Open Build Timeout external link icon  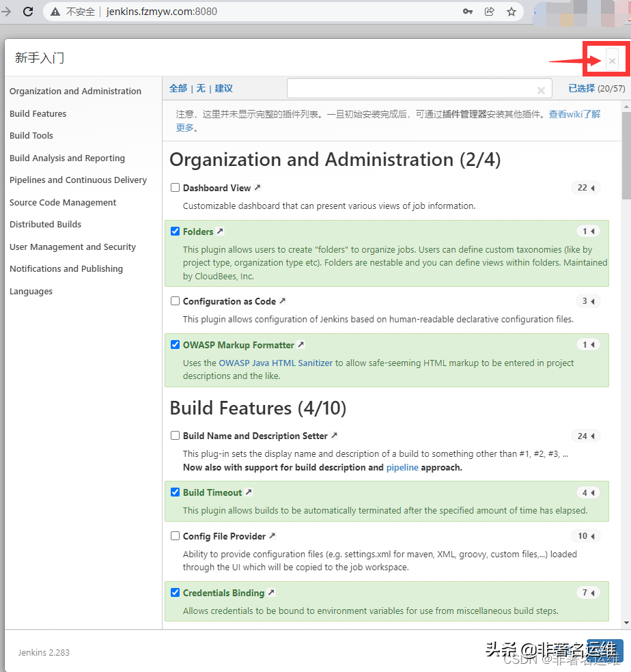coord(249,492)
